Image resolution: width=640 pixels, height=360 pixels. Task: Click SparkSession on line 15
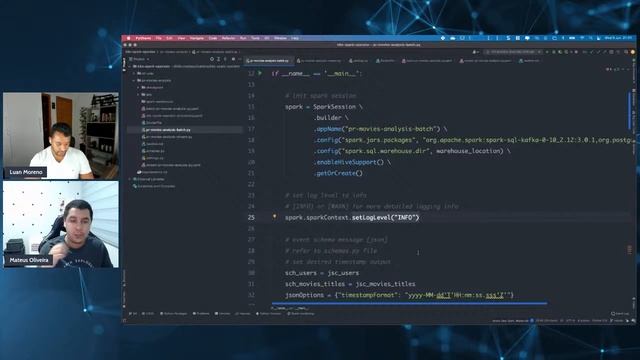pos(334,107)
